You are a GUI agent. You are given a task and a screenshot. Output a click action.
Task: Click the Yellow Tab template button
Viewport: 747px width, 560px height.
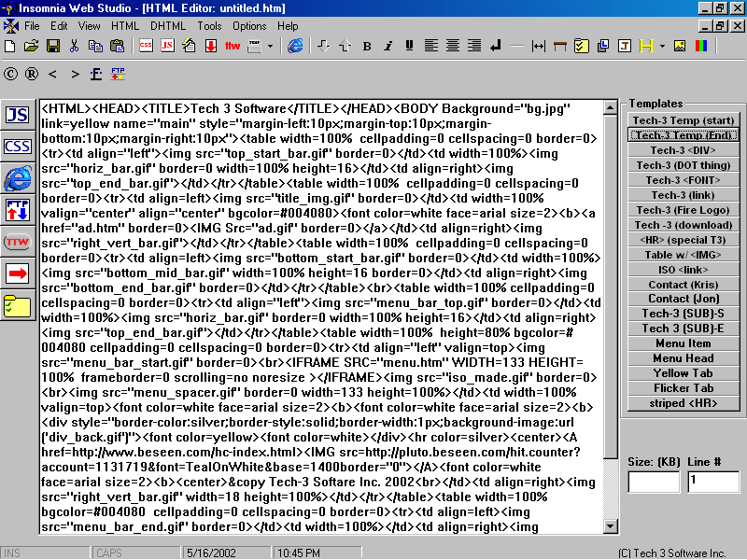click(684, 373)
